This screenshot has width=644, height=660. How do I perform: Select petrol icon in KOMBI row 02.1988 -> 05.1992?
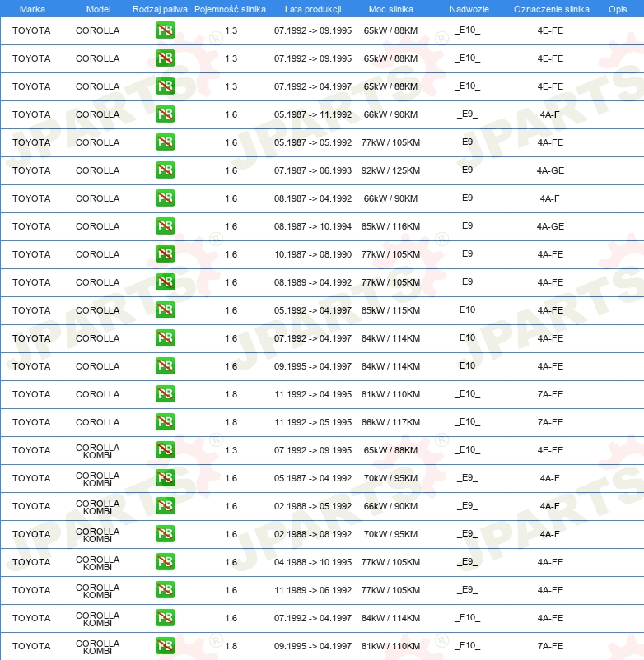[x=165, y=506]
